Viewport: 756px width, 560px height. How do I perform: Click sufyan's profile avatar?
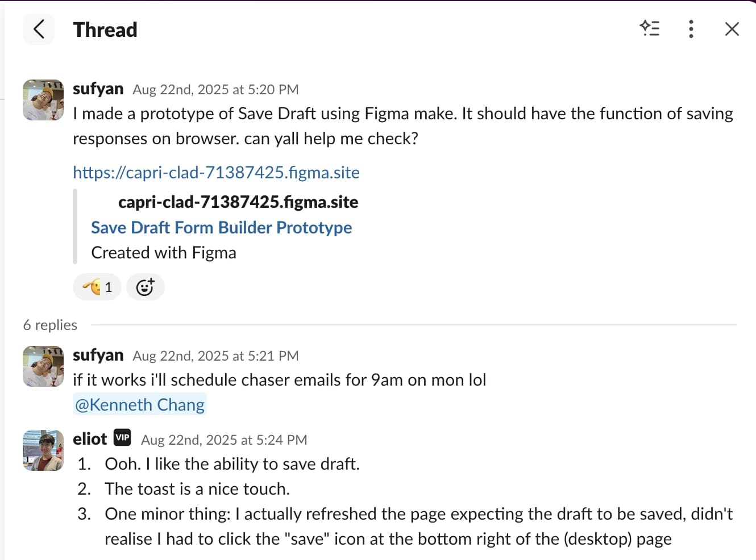[43, 100]
